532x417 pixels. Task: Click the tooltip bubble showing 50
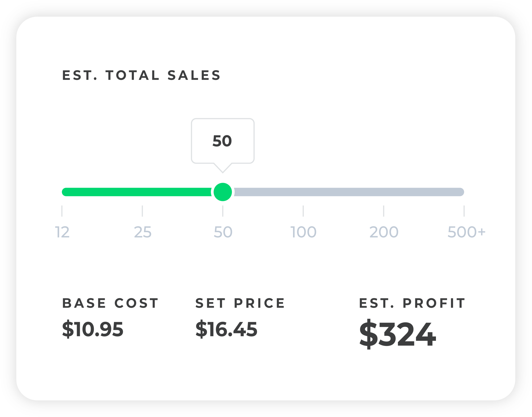click(223, 141)
